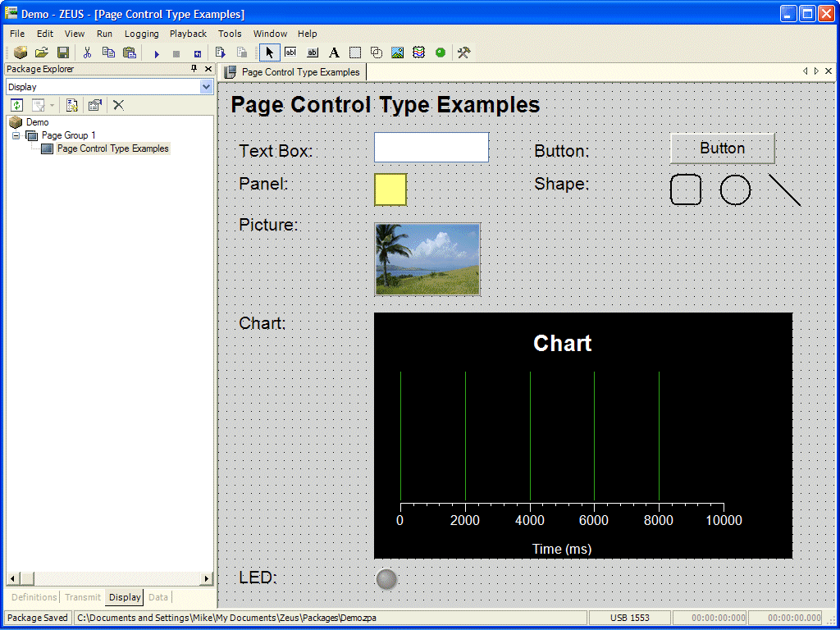Image resolution: width=840 pixels, height=630 pixels.
Task: Select the chart control tool
Action: pos(419,52)
